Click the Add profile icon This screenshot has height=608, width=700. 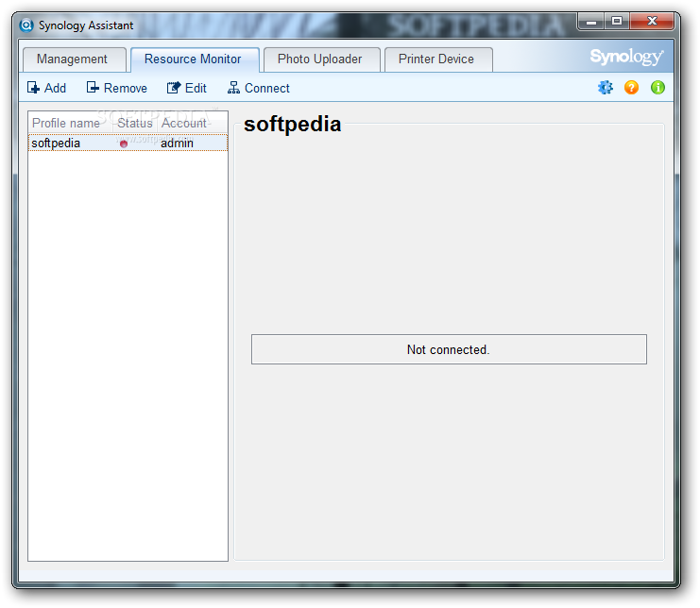tap(33, 88)
